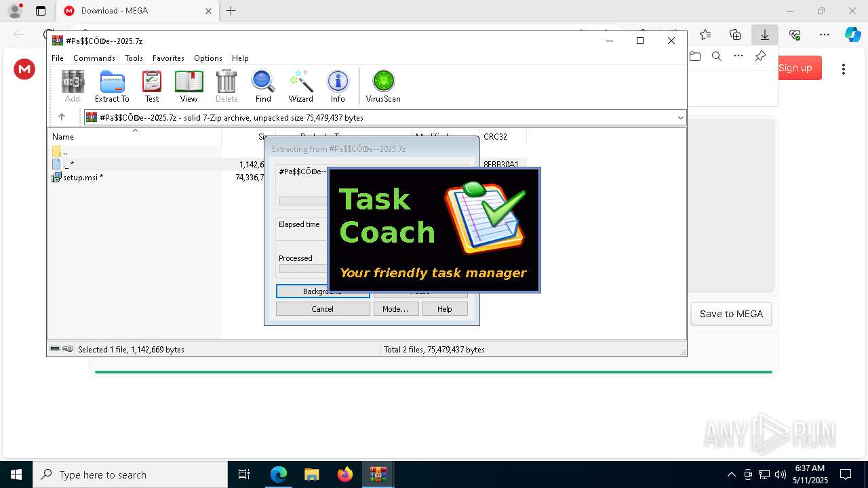Click the Find magnifier icon
Image resolution: width=868 pixels, height=488 pixels.
(x=263, y=86)
